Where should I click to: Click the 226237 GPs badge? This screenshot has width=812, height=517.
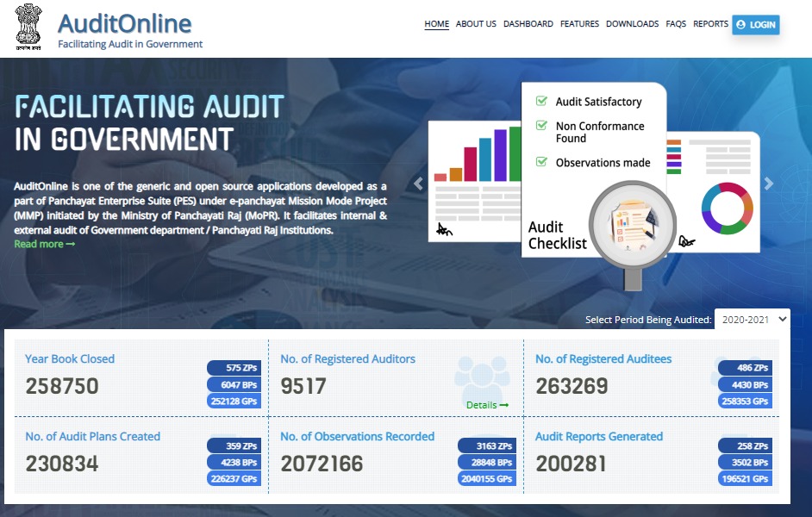click(234, 479)
